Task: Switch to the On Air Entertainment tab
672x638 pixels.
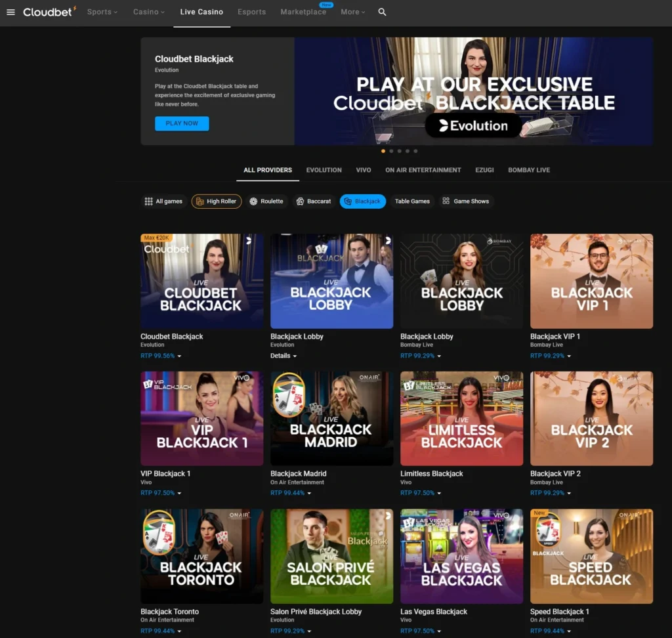Action: click(x=423, y=170)
